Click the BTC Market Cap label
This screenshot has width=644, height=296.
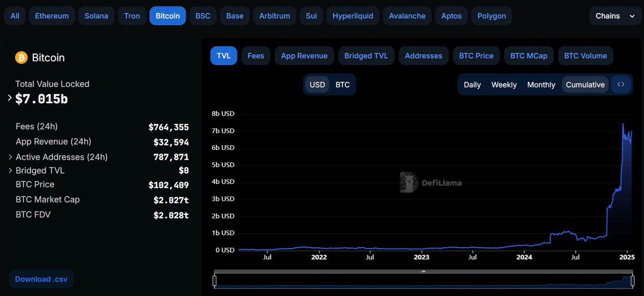pos(48,199)
